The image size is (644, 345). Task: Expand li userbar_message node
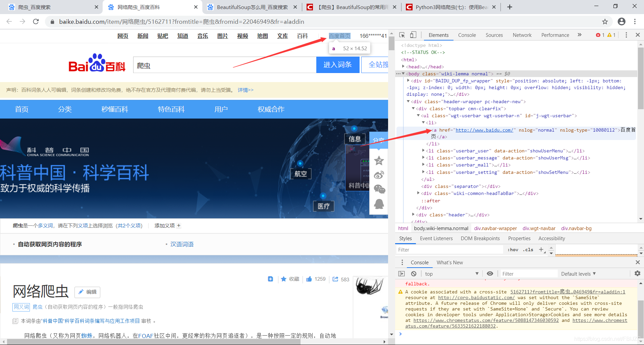423,158
